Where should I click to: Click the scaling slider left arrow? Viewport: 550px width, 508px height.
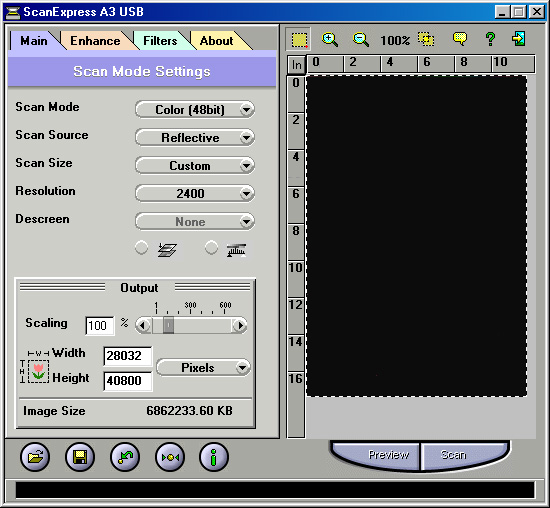coord(143,325)
